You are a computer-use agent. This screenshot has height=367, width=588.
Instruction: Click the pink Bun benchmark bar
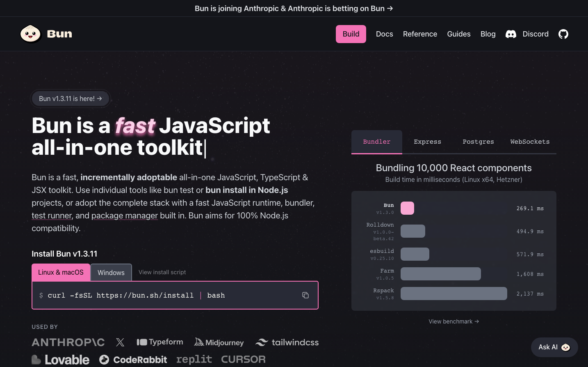pyautogui.click(x=407, y=209)
